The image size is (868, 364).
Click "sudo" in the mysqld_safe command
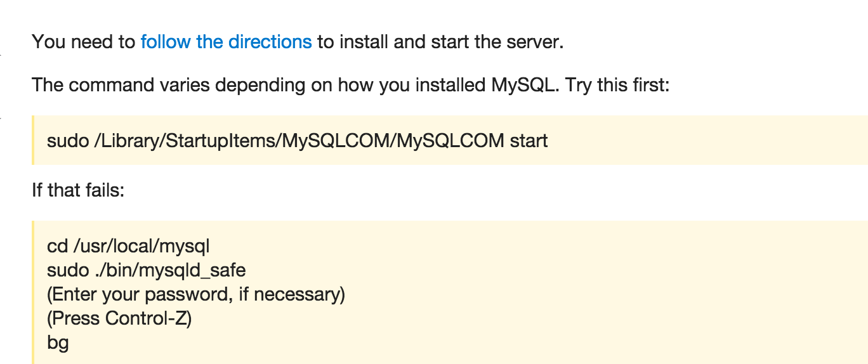(68, 270)
